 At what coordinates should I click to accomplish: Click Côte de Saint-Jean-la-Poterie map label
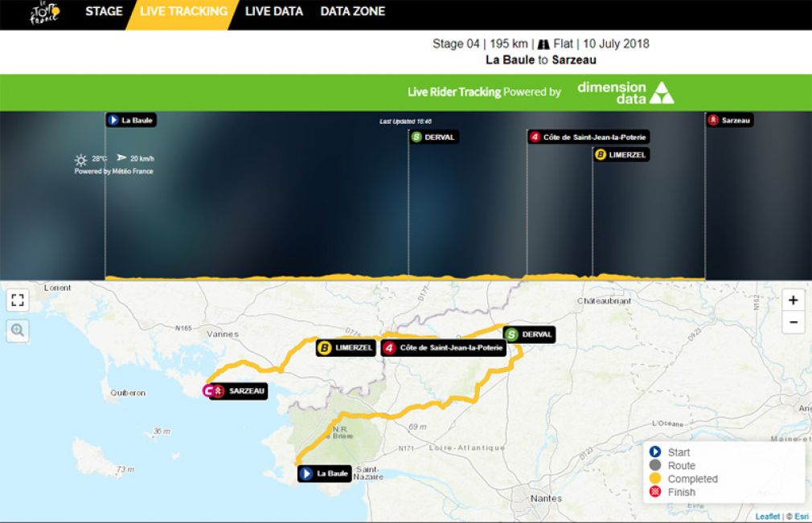(443, 348)
